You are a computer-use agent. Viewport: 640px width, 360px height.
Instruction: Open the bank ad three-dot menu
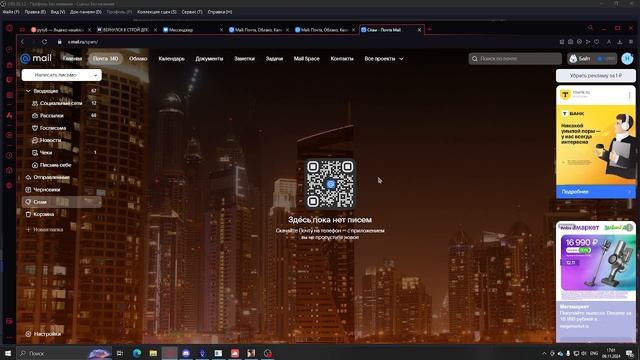click(x=629, y=95)
